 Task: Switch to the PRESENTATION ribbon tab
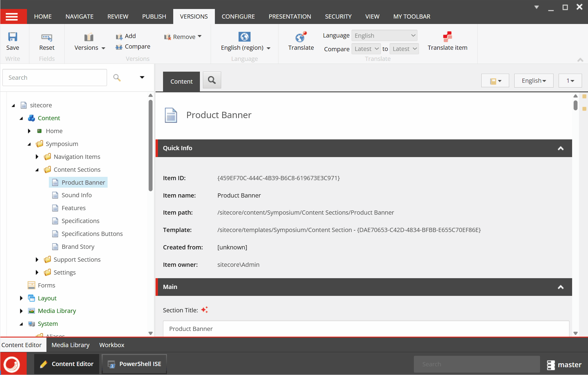pyautogui.click(x=290, y=16)
